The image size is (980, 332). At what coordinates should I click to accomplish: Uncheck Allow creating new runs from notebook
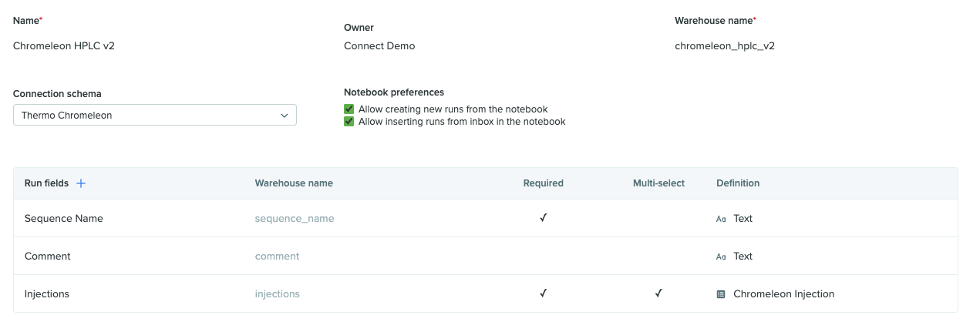click(349, 109)
